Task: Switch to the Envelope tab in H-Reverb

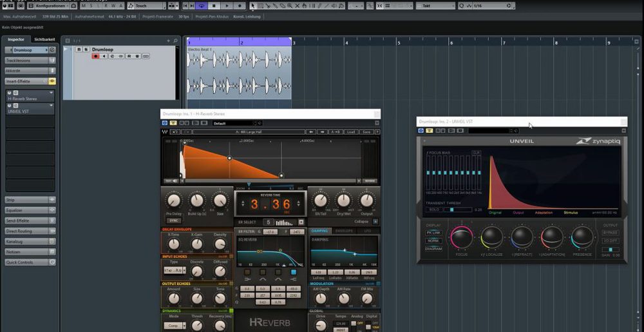Action: pyautogui.click(x=343, y=231)
